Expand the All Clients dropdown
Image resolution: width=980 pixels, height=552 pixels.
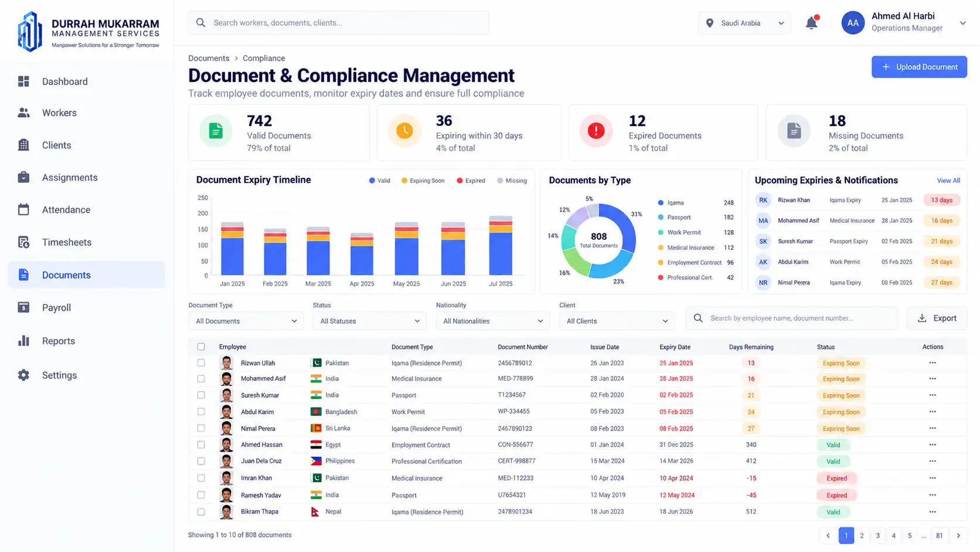pyautogui.click(x=617, y=321)
